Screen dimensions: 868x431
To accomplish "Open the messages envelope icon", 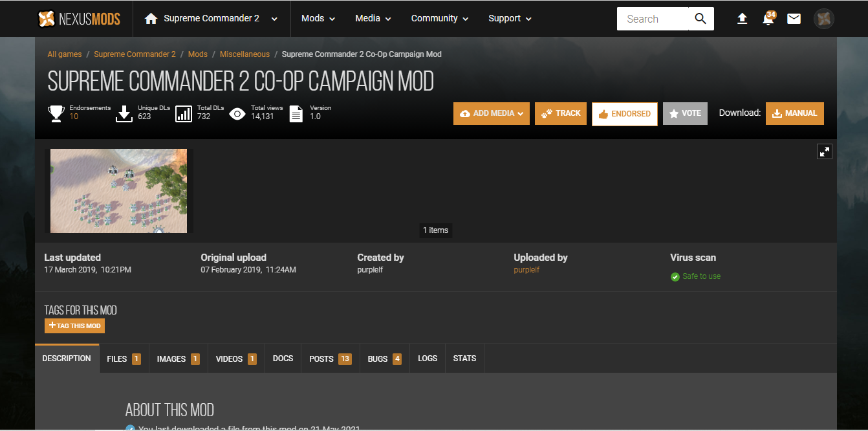I will coord(794,19).
